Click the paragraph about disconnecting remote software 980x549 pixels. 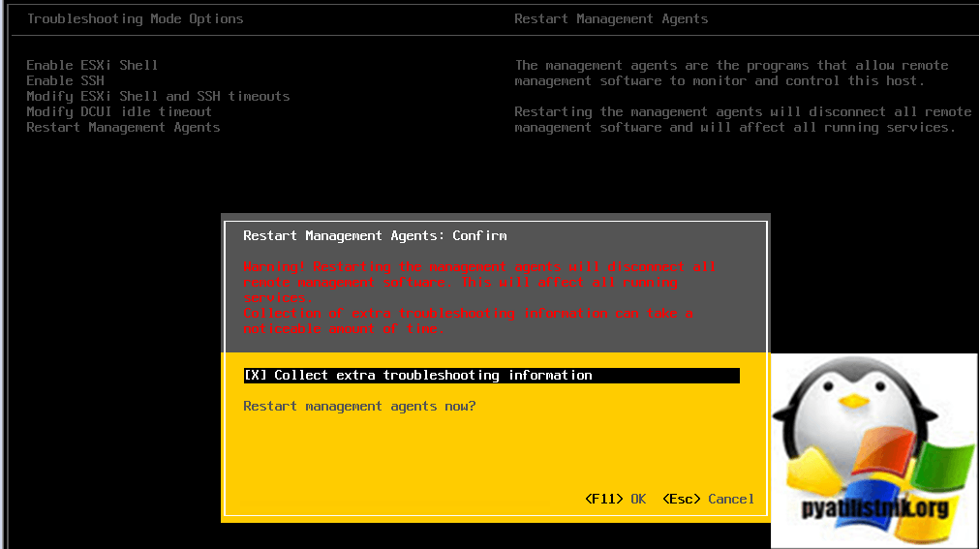click(743, 119)
